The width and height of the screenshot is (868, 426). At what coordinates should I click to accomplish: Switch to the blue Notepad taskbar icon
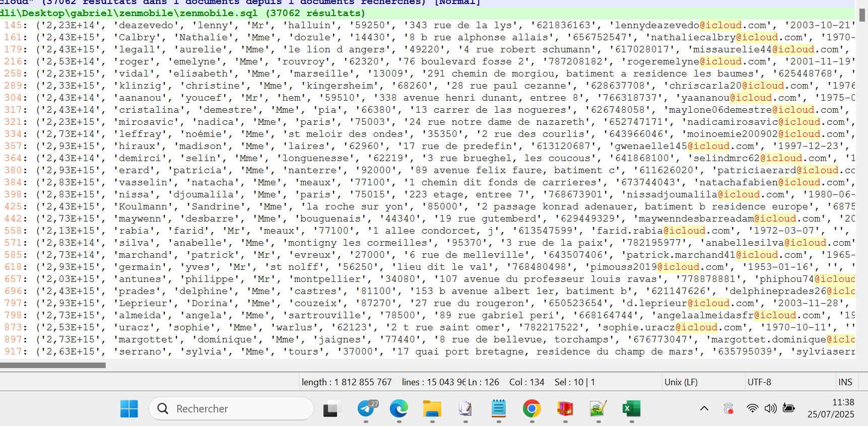(499, 408)
